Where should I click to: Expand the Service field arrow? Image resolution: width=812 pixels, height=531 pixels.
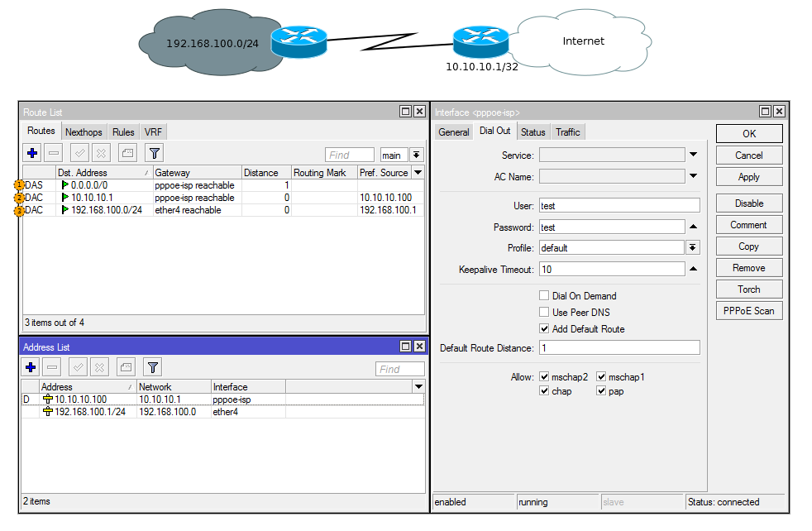694,155
